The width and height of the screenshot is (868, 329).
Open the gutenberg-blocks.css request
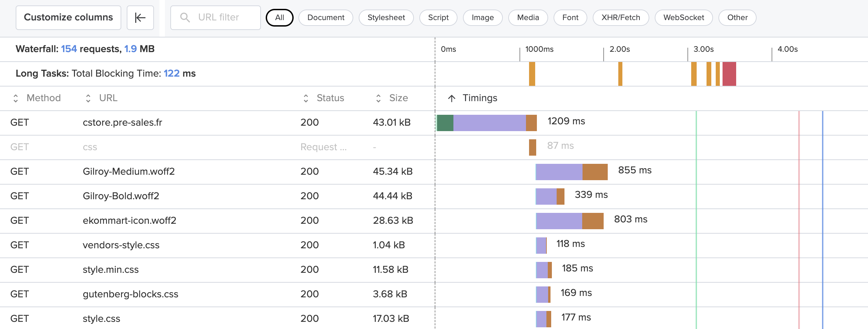tap(130, 294)
